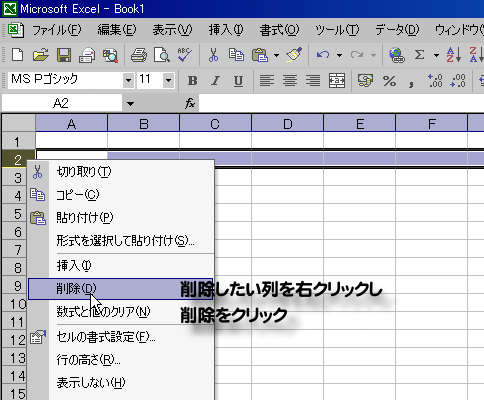Apply Percent style icon
Screen dimensions: 484x400
pyautogui.click(x=389, y=81)
